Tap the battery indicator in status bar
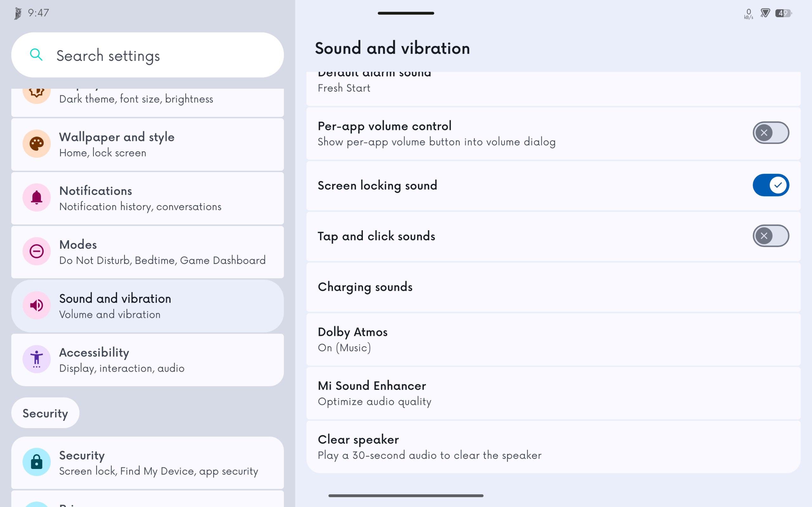 783,13
